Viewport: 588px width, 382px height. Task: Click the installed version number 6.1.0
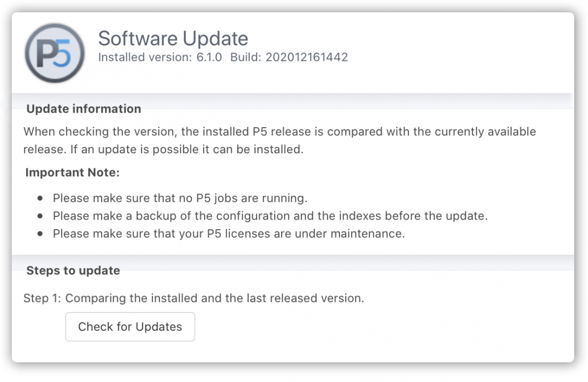[x=209, y=57]
